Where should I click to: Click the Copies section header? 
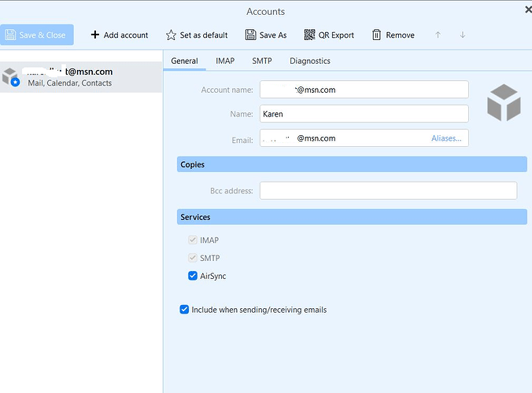click(352, 164)
